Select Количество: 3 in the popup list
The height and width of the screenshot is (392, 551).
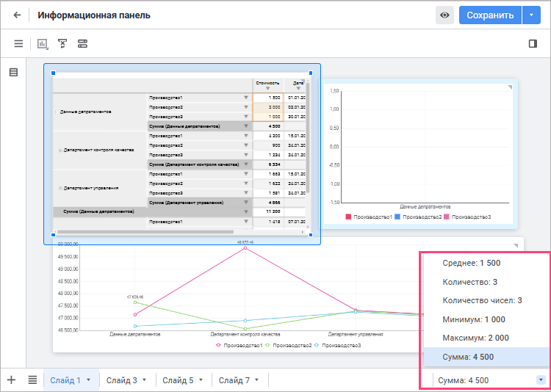coord(486,282)
